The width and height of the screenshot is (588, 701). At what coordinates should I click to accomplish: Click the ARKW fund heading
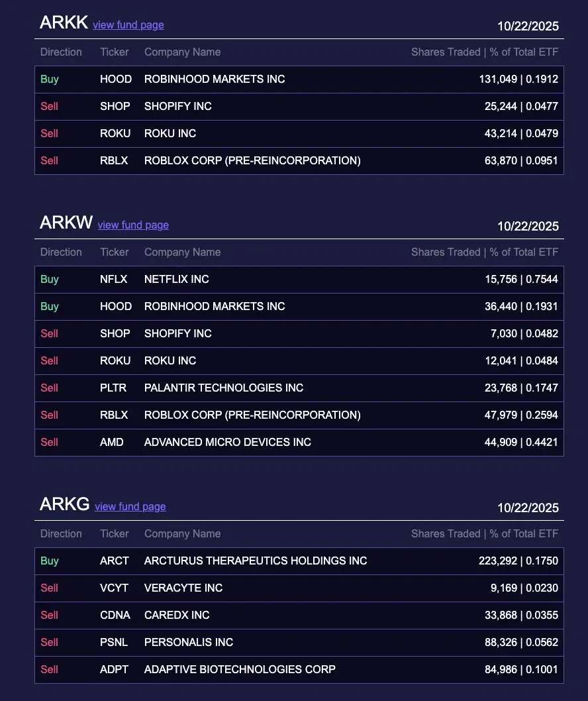click(x=66, y=223)
